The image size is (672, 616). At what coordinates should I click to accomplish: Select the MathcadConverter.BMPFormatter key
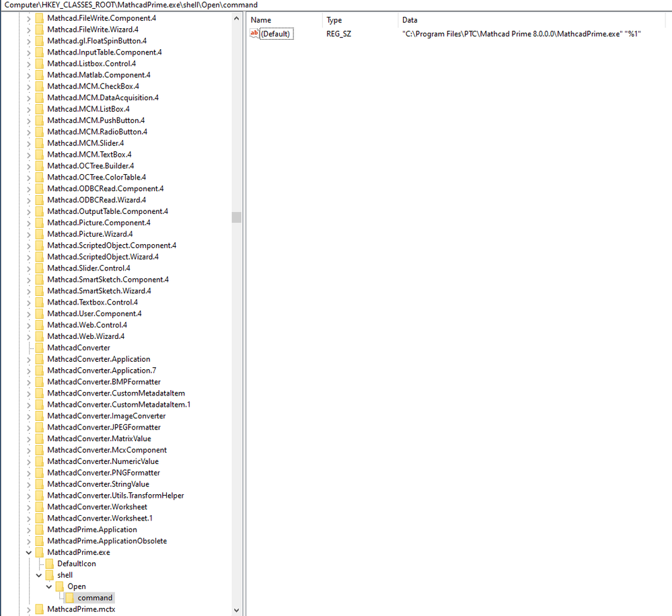coord(104,382)
